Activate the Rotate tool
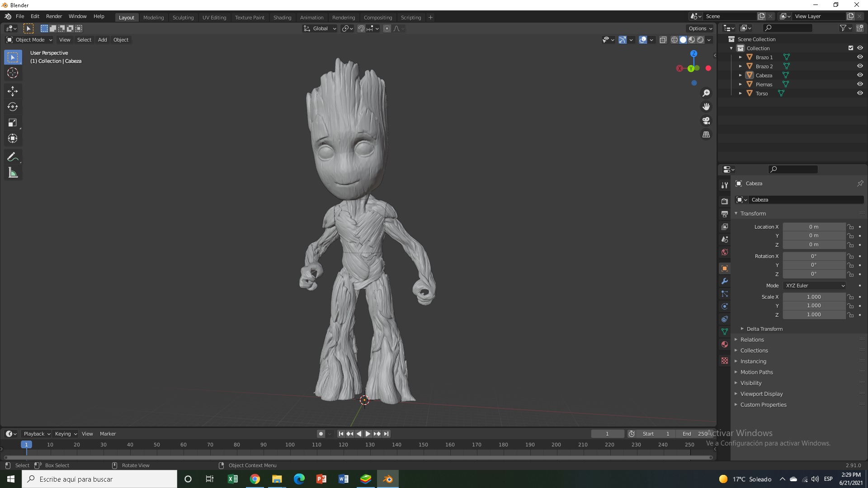This screenshot has width=868, height=488. click(x=13, y=107)
